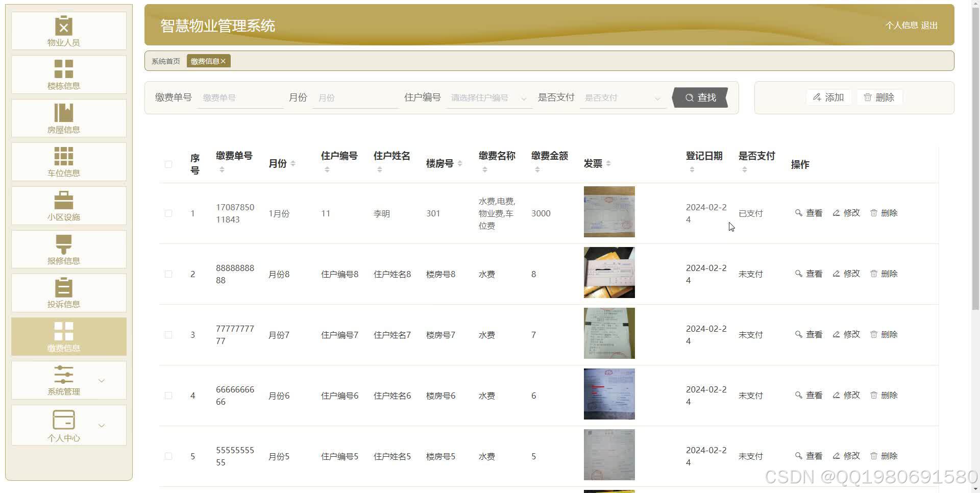Open 小区设施 facilities page
This screenshot has width=980, height=493.
tap(63, 202)
